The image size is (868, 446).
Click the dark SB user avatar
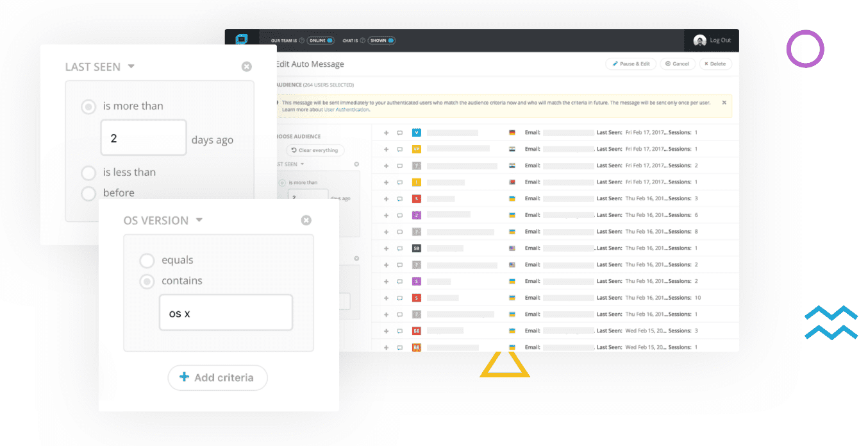(417, 248)
